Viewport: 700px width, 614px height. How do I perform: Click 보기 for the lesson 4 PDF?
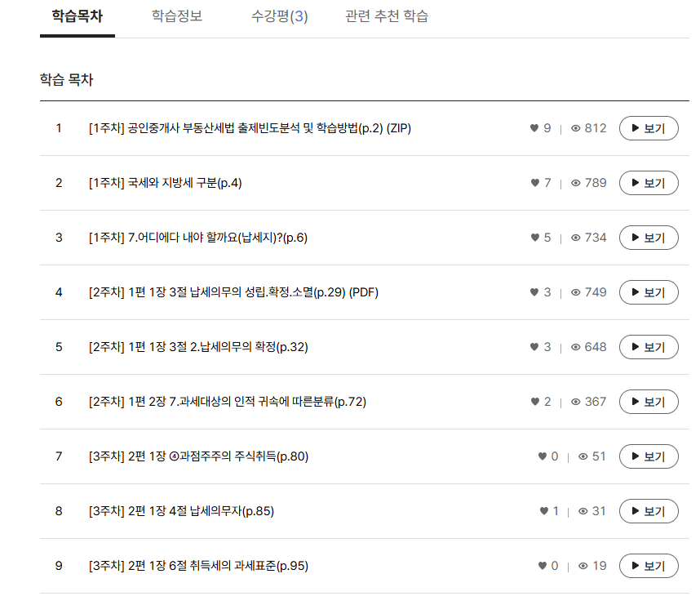[x=649, y=291]
